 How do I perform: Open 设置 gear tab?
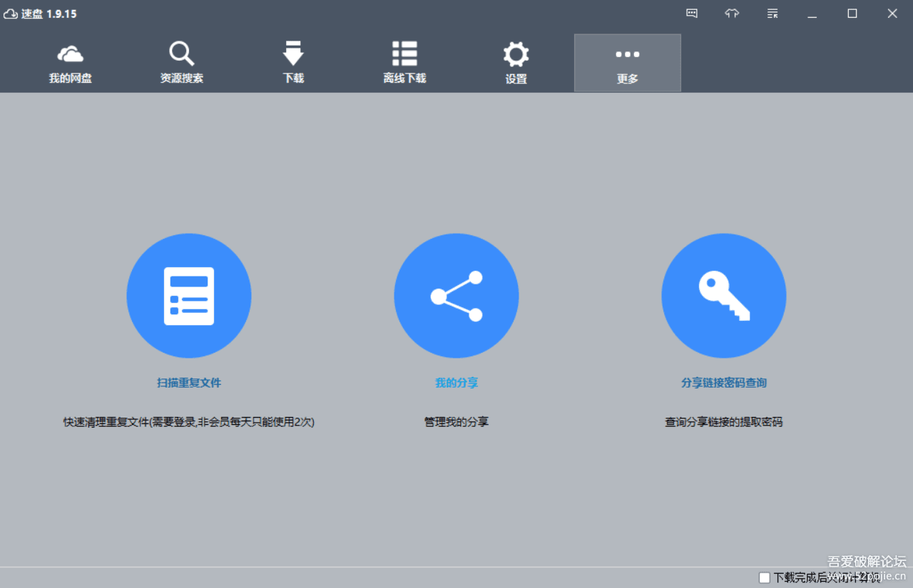click(516, 63)
